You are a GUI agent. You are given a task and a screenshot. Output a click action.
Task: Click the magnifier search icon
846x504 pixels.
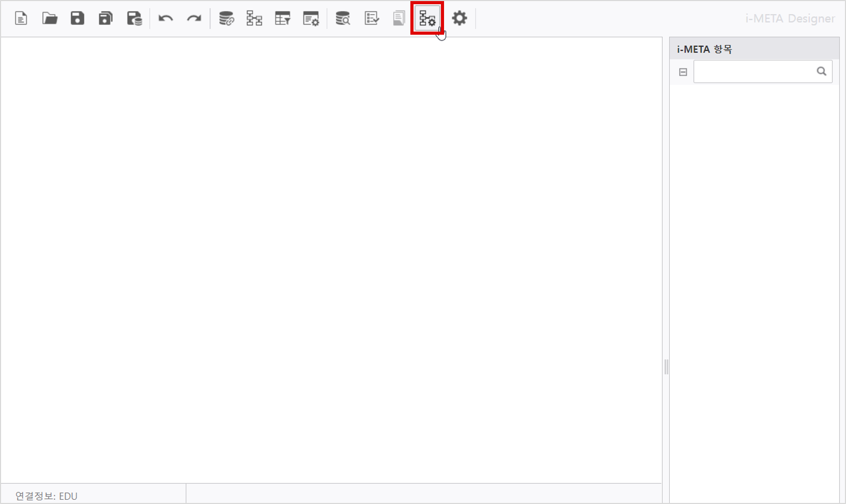click(821, 72)
